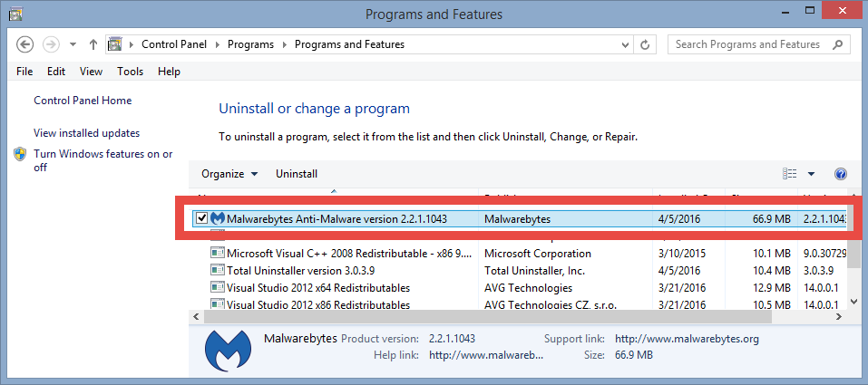Click the Control Panel icon in the address bar
Viewport: 868px width, 385px height.
click(114, 44)
